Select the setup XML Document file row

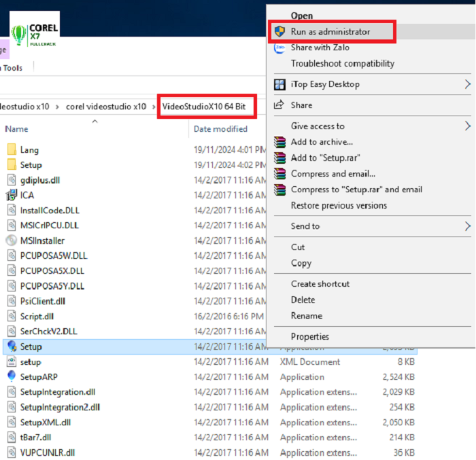(31, 361)
